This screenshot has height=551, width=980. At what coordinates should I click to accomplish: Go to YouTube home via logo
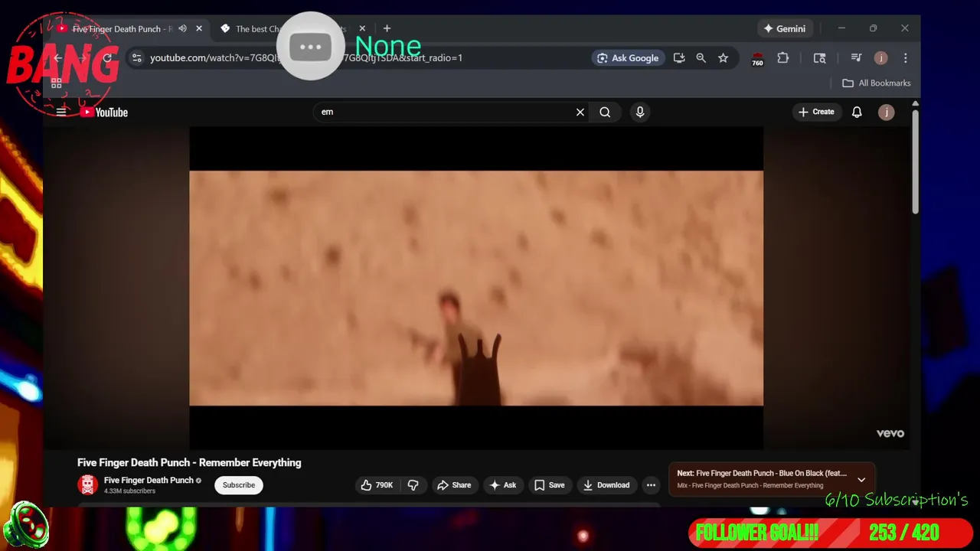(104, 112)
